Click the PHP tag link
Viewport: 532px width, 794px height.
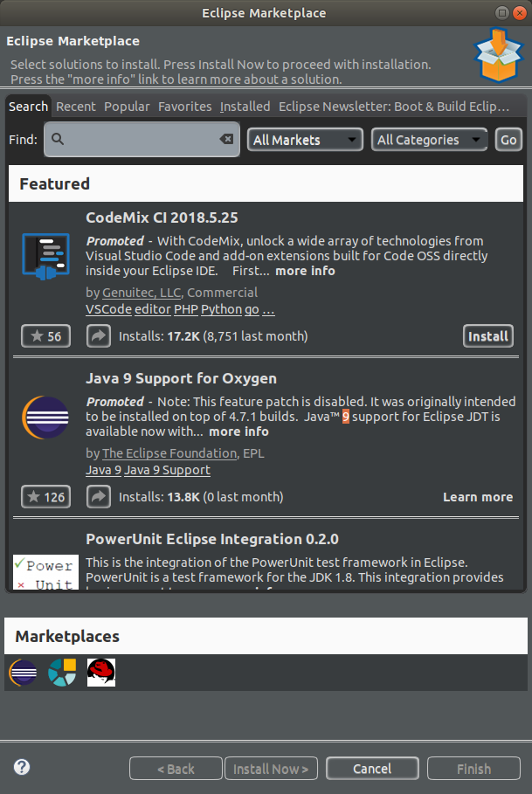point(186,309)
